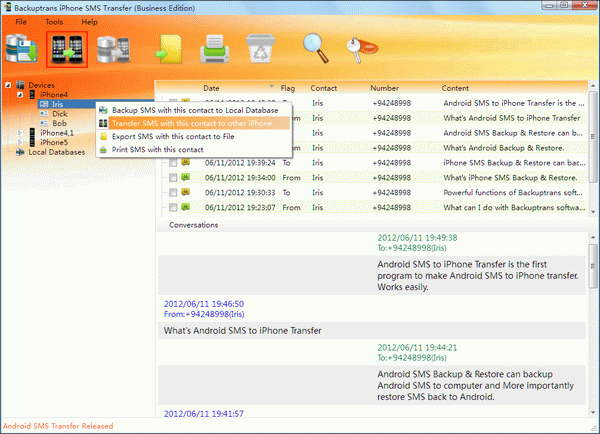Open the File menu
The height and width of the screenshot is (434, 600).
[x=21, y=22]
